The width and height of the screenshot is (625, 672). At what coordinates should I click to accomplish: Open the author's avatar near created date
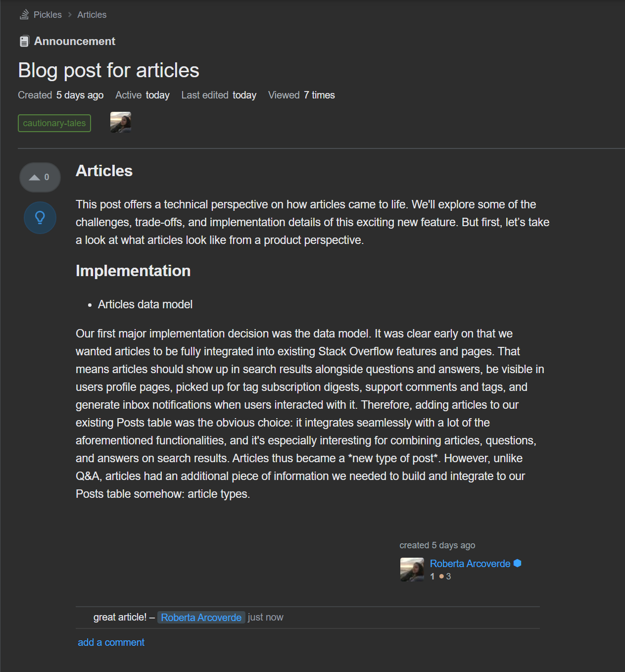(412, 570)
